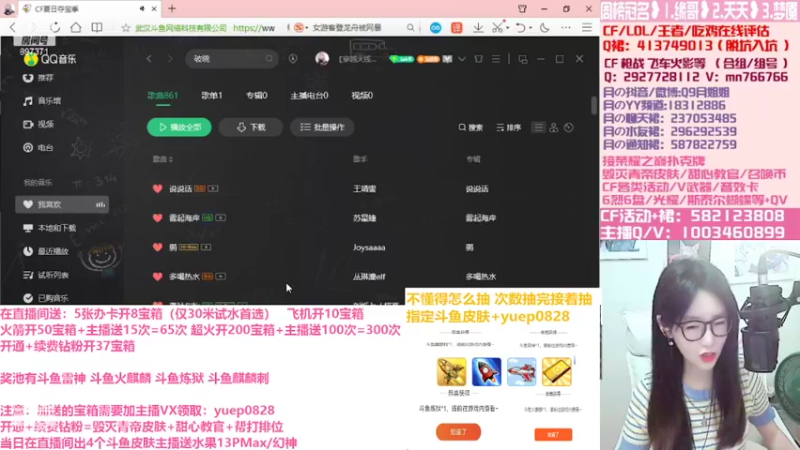Click 搜索 in the song list toolbar
This screenshot has height=450, width=800.
click(470, 128)
